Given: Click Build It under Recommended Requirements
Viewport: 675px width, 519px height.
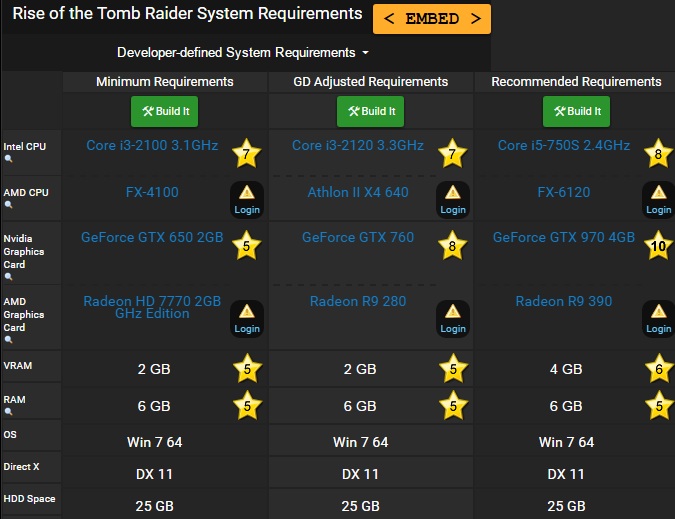Looking at the screenshot, I should tap(576, 111).
